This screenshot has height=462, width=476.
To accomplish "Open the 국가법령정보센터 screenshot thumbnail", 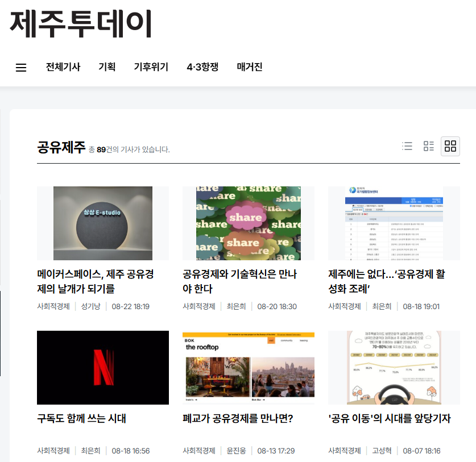I will pos(394,223).
